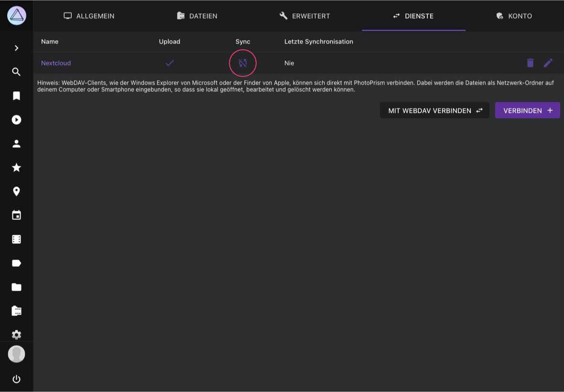Open folders icon in sidebar

[x=17, y=287]
